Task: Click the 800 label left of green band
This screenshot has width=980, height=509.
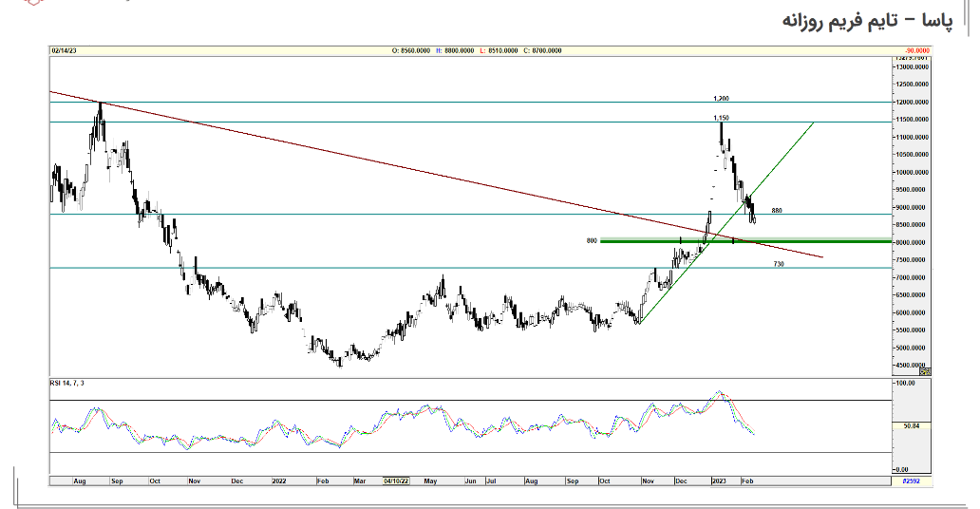Action: coord(590,241)
